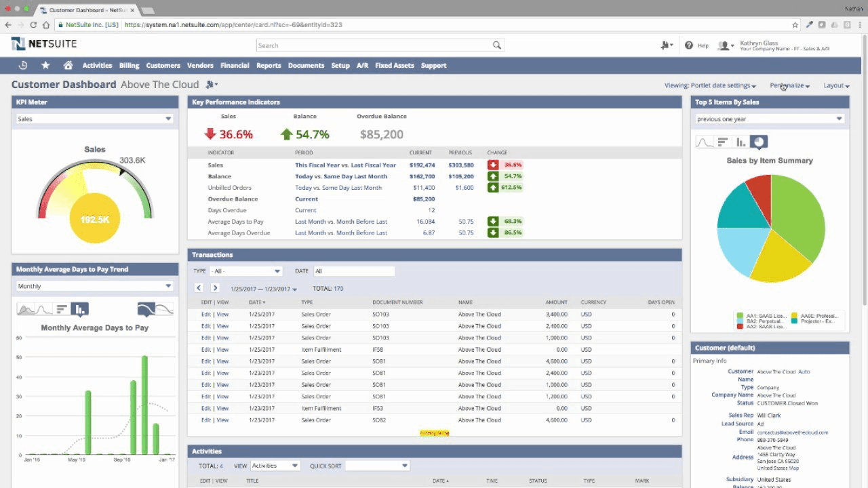The width and height of the screenshot is (868, 488).
Task: Reload the browser page
Action: (33, 24)
